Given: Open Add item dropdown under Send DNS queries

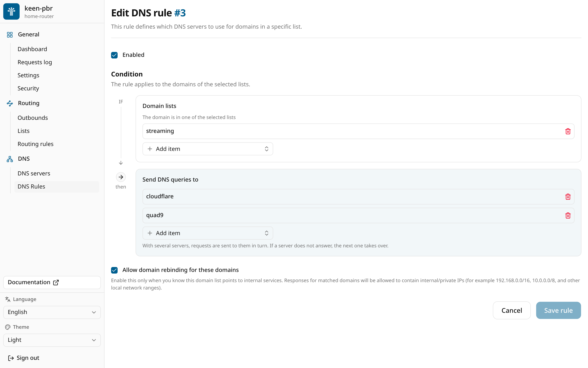Looking at the screenshot, I should coord(208,233).
